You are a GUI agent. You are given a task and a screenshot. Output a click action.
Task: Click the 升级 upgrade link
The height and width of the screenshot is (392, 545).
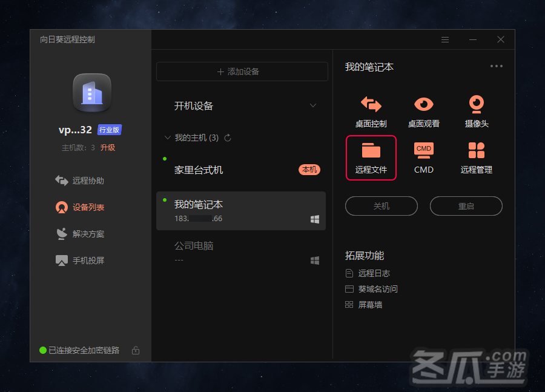108,147
